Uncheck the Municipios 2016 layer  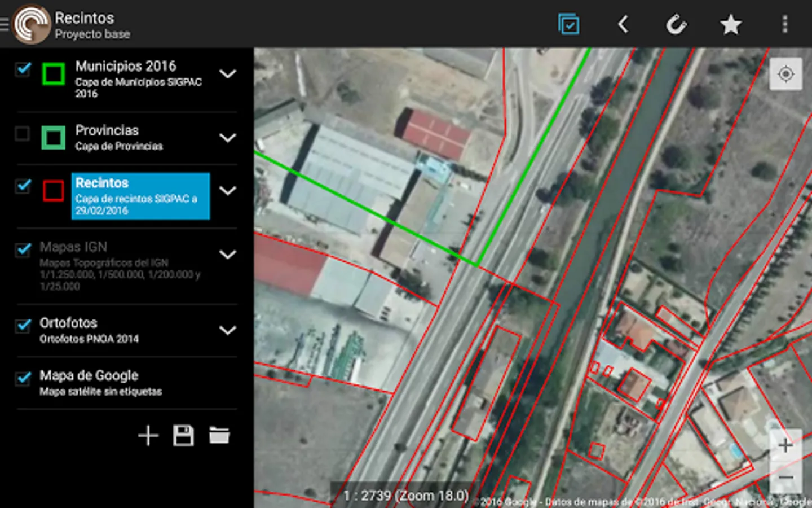click(x=23, y=69)
